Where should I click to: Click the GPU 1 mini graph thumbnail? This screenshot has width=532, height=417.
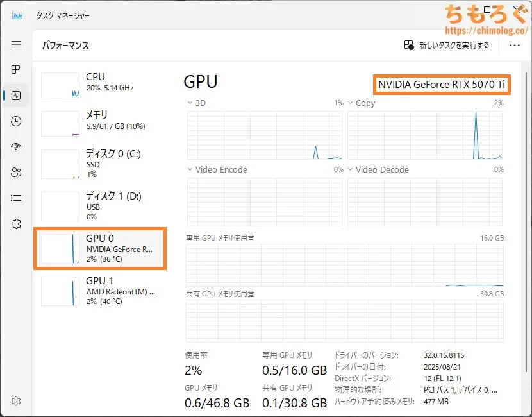pyautogui.click(x=60, y=291)
